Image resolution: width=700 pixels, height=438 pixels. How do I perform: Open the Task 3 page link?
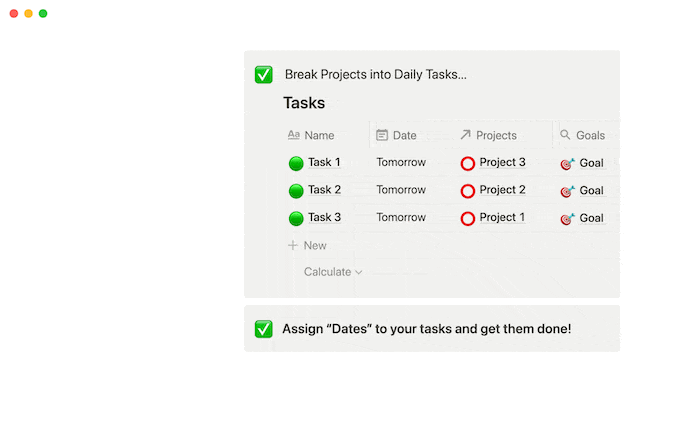(324, 217)
